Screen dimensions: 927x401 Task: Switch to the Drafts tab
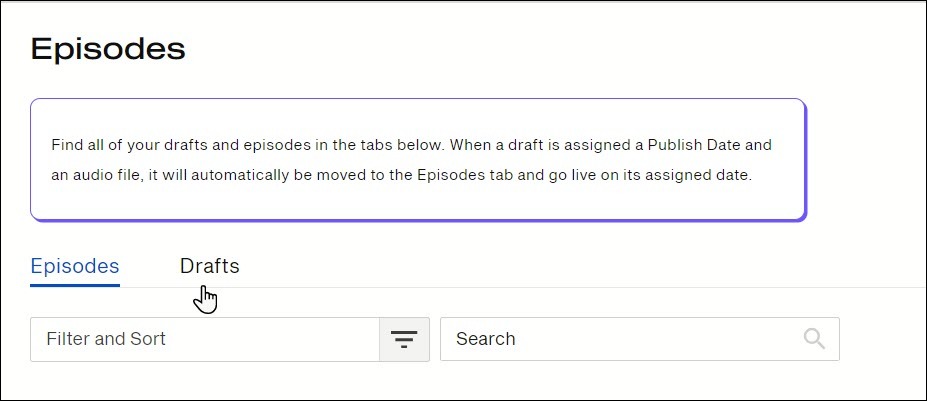coord(209,266)
